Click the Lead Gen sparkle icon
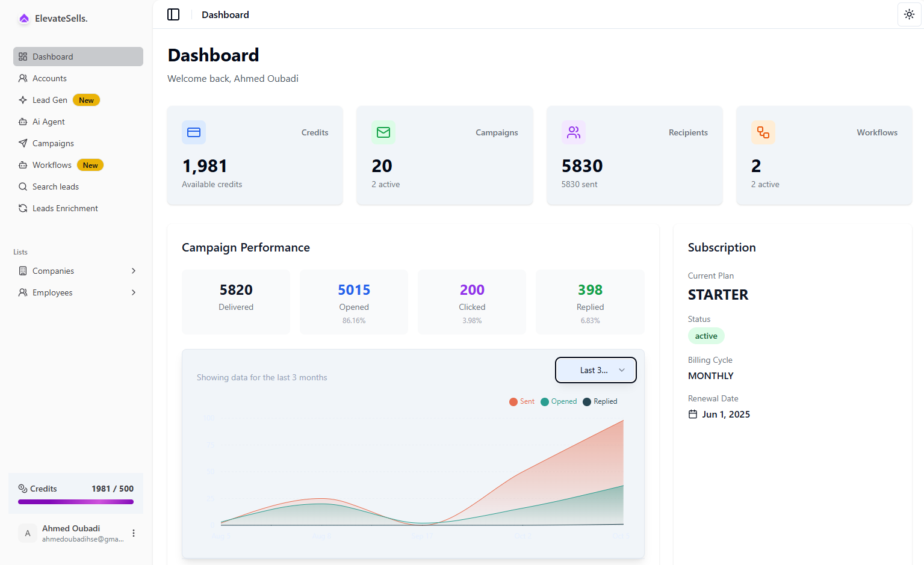 [x=23, y=100]
